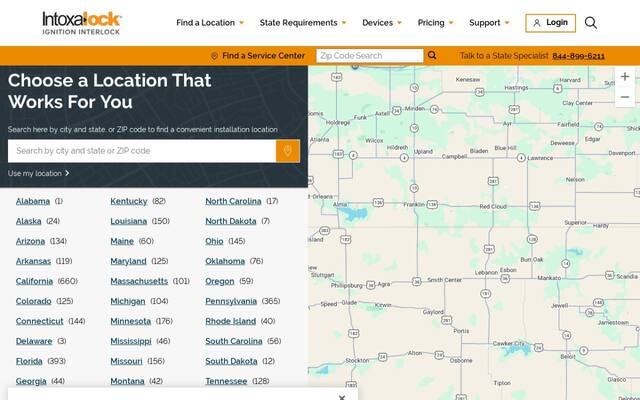640x400 pixels.
Task: Open the Devices dropdown menu
Action: pyautogui.click(x=382, y=23)
